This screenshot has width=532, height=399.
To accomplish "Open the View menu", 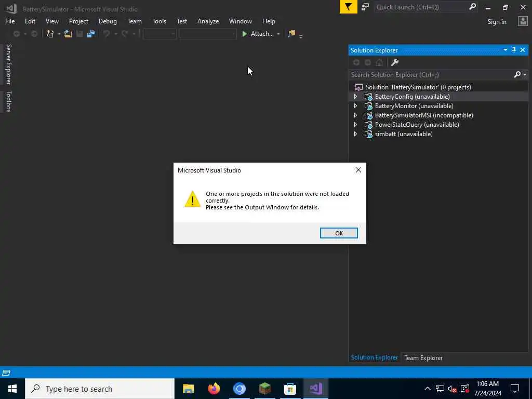I will 52,21.
